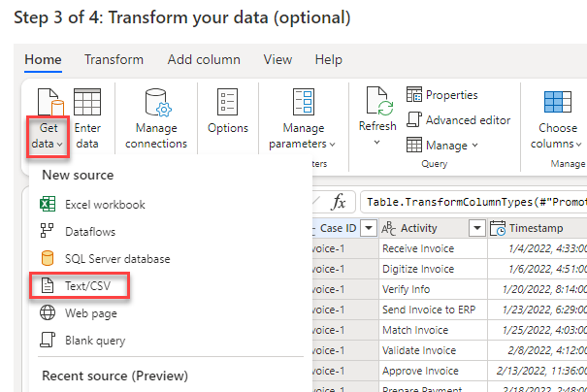Click the Refresh icon

click(379, 101)
